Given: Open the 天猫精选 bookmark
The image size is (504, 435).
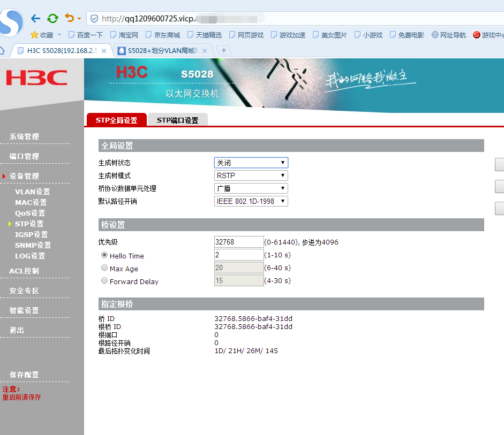Looking at the screenshot, I should coord(205,35).
